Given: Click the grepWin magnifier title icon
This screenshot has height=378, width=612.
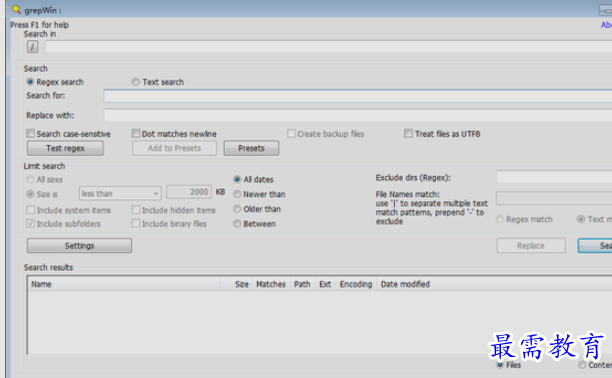Looking at the screenshot, I should click(16, 9).
